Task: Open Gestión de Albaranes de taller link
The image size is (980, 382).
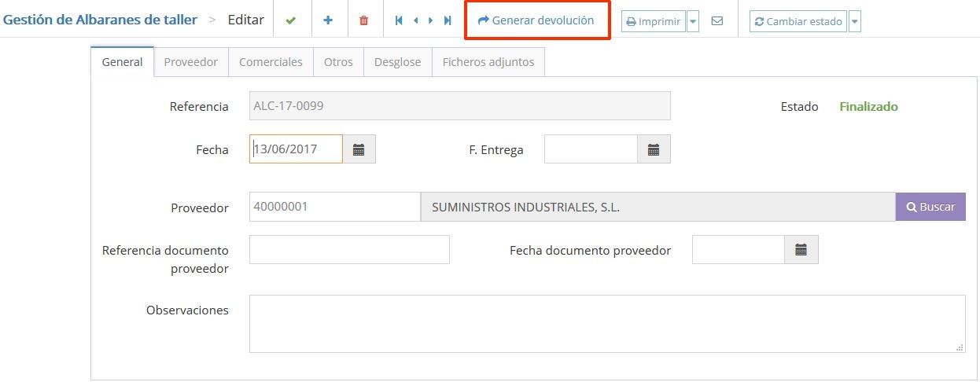Action: [100, 20]
